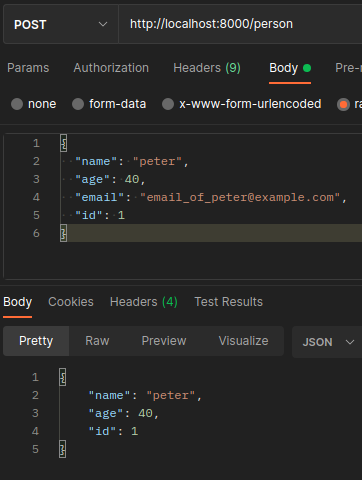Select the Pretty response view
The image size is (362, 480).
click(x=36, y=341)
